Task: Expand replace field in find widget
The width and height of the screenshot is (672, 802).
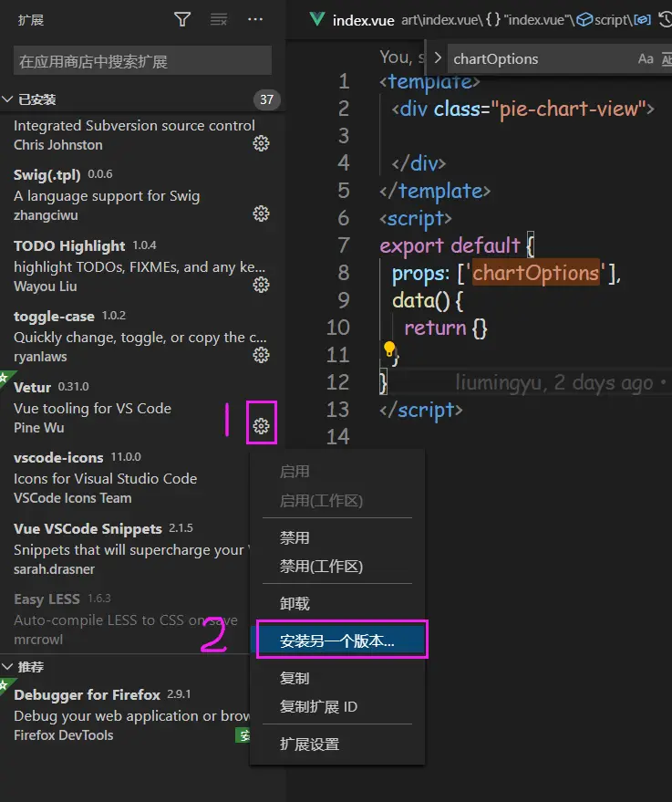Action: [x=438, y=57]
